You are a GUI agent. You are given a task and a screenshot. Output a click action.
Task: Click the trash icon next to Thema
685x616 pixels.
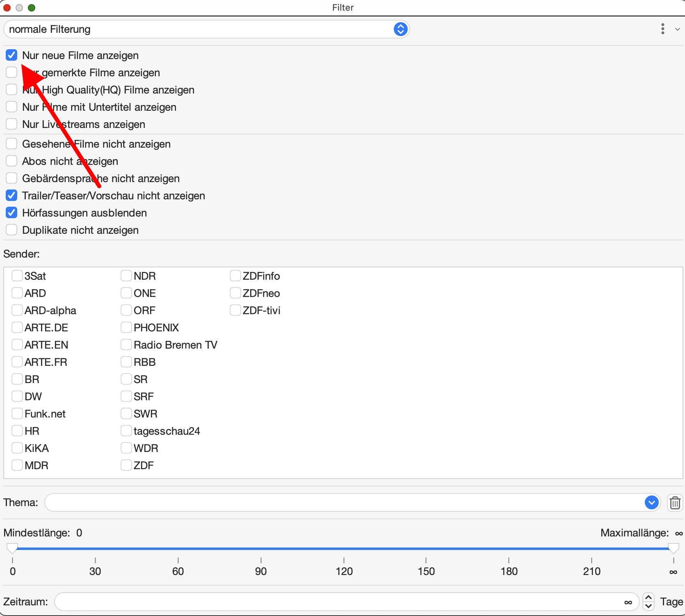[x=675, y=502]
